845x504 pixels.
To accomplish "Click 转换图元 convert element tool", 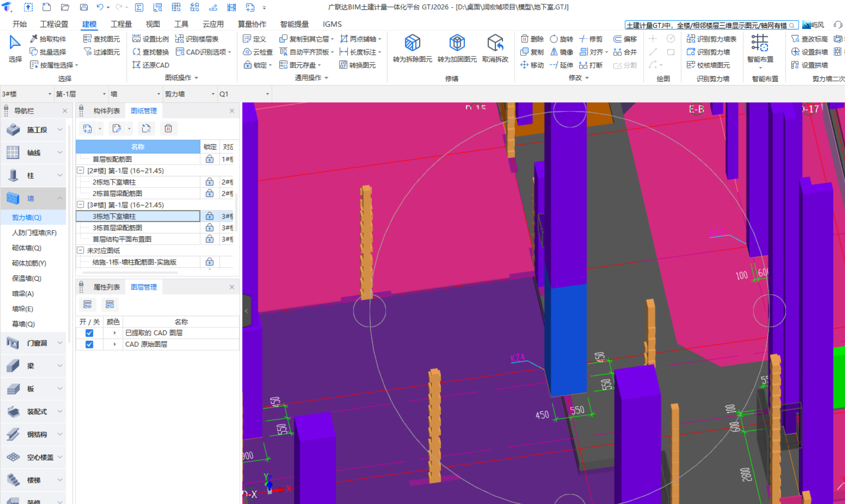I will pyautogui.click(x=357, y=65).
